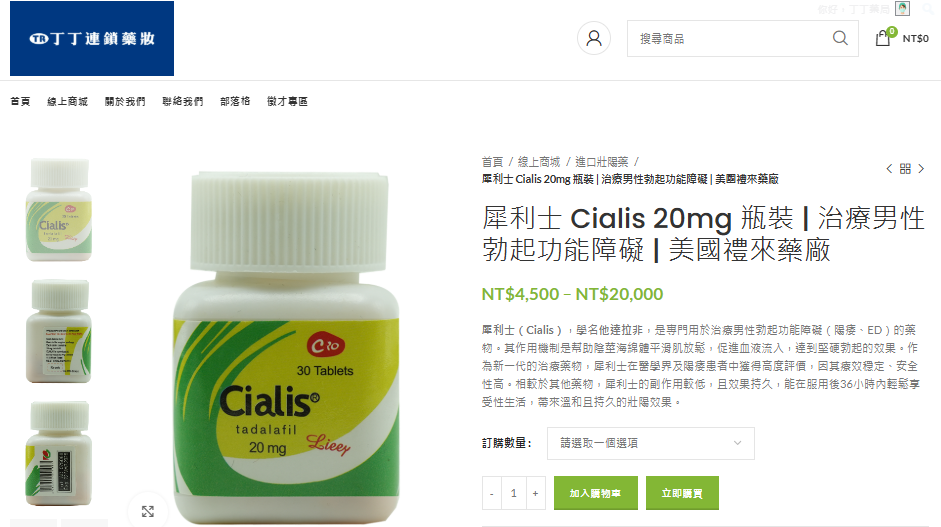Viewport: 941px width, 527px height.
Task: Open the user account icon
Action: click(x=594, y=38)
